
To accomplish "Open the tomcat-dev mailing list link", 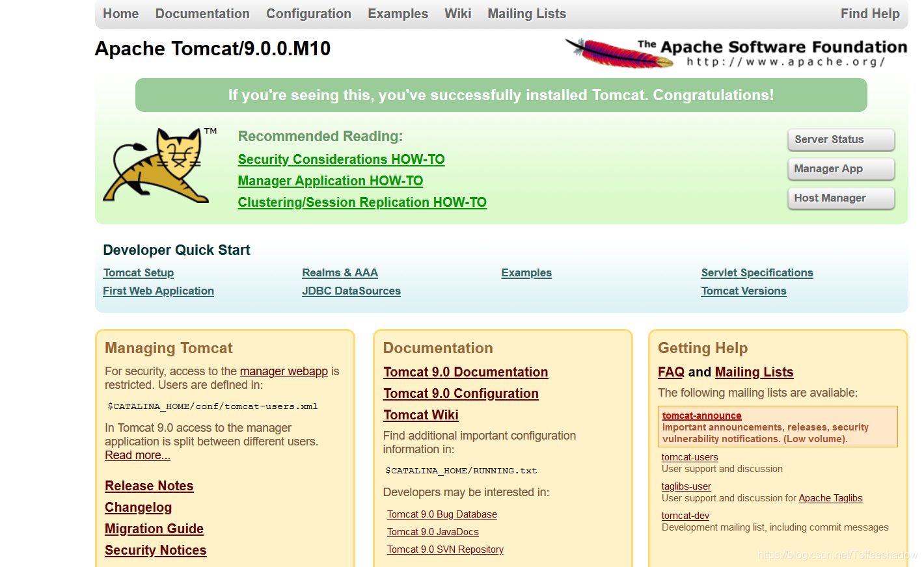I will pos(685,516).
